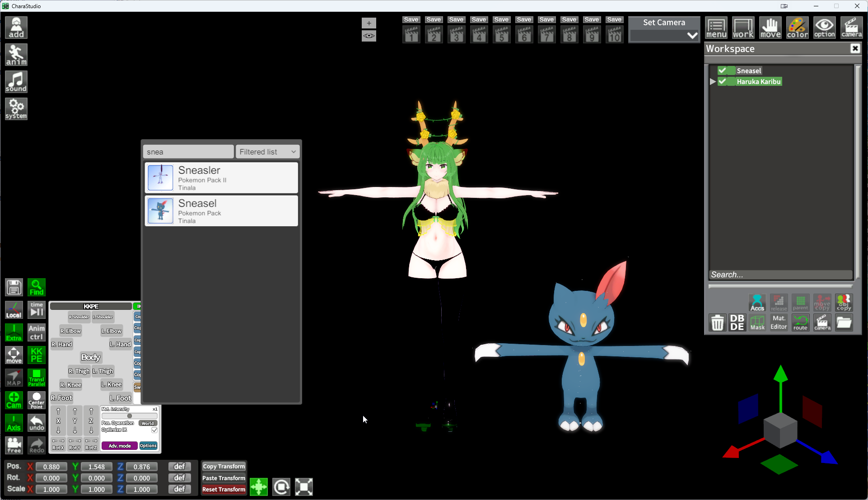Image resolution: width=868 pixels, height=500 pixels.
Task: Open the Anim ctrl icon
Action: [37, 332]
